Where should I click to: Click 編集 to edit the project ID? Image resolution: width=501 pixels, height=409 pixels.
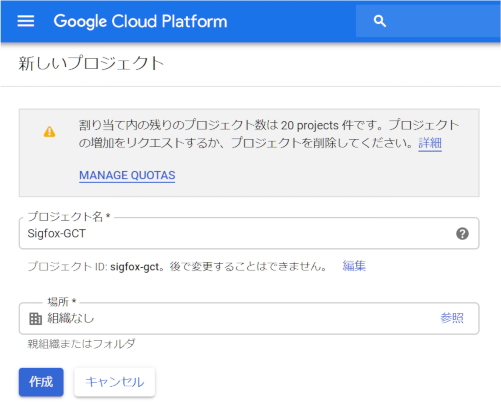354,266
